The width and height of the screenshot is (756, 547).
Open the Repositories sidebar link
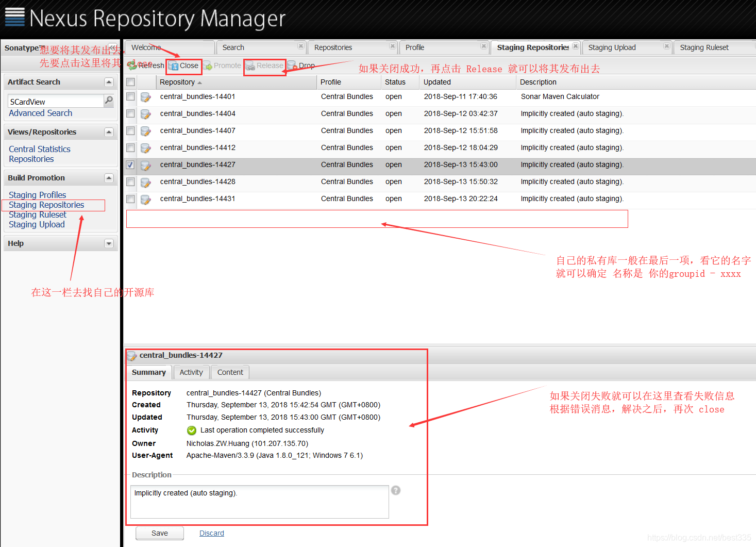[x=31, y=159]
